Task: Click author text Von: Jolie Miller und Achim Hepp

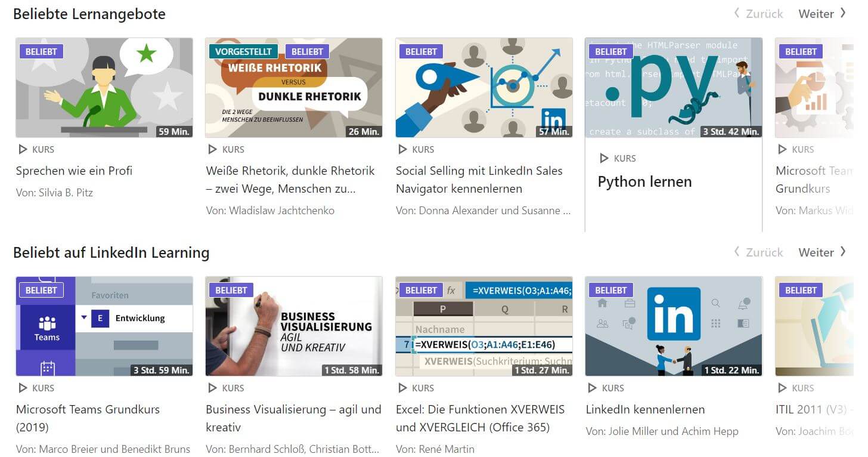Action: click(x=662, y=431)
